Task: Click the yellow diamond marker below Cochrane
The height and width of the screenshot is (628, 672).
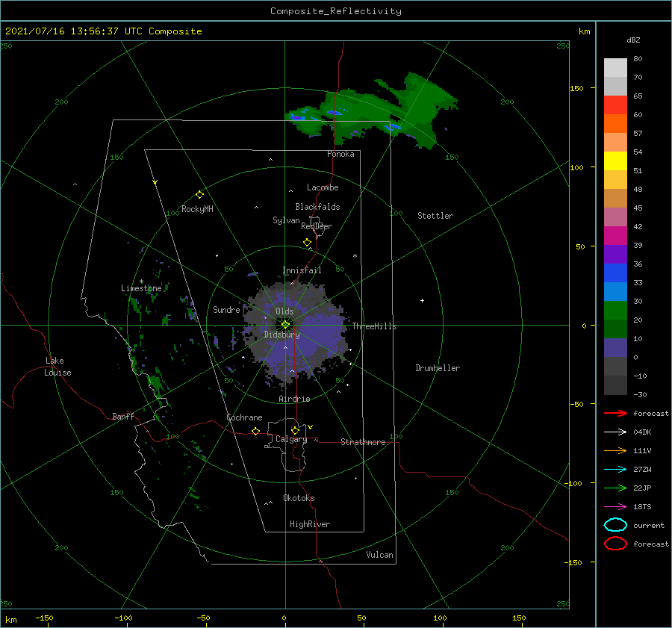Action: click(255, 431)
